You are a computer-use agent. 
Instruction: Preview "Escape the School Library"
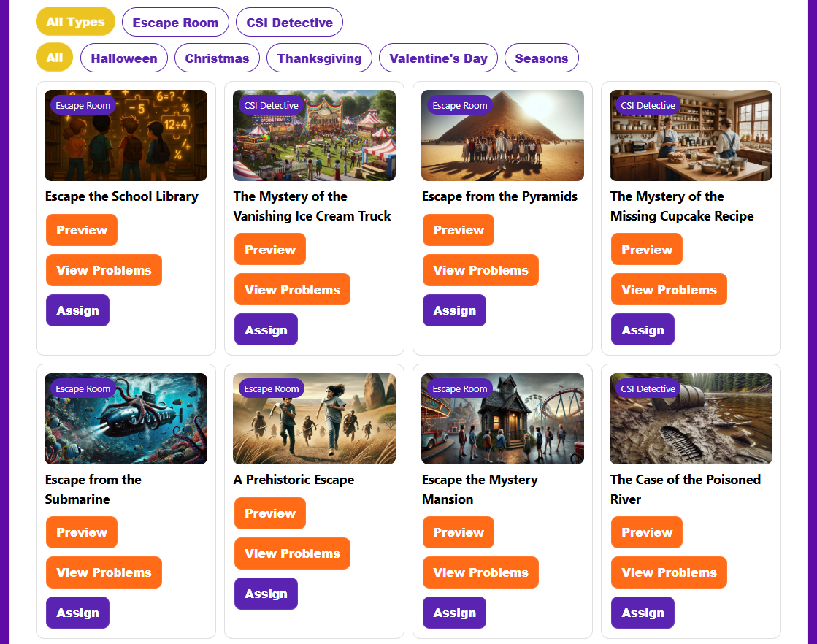click(81, 230)
